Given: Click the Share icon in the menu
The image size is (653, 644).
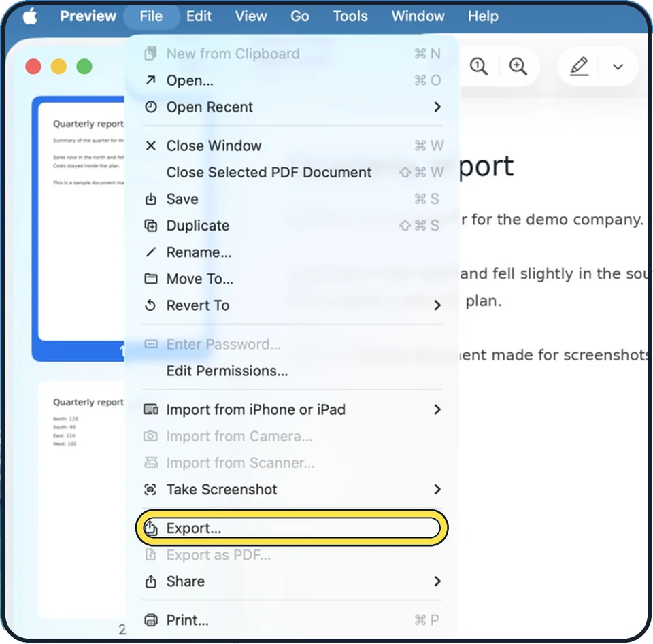Looking at the screenshot, I should (151, 581).
